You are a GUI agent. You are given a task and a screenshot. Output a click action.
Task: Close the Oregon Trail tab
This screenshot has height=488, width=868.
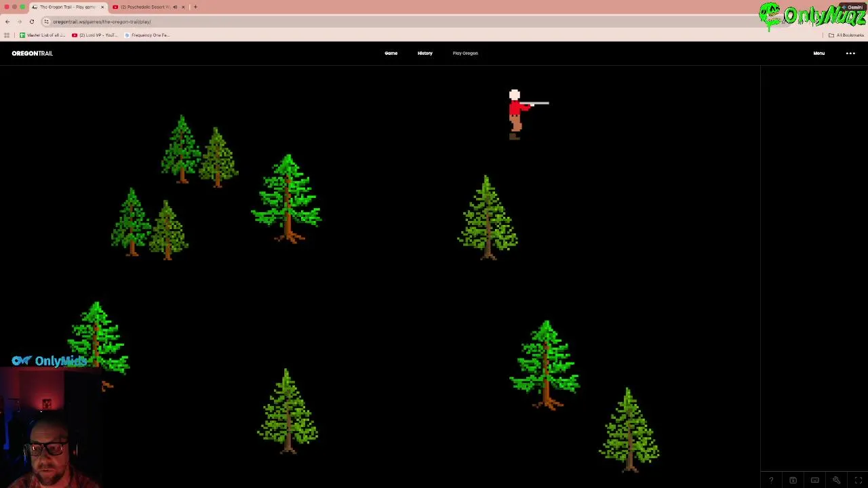coord(102,7)
